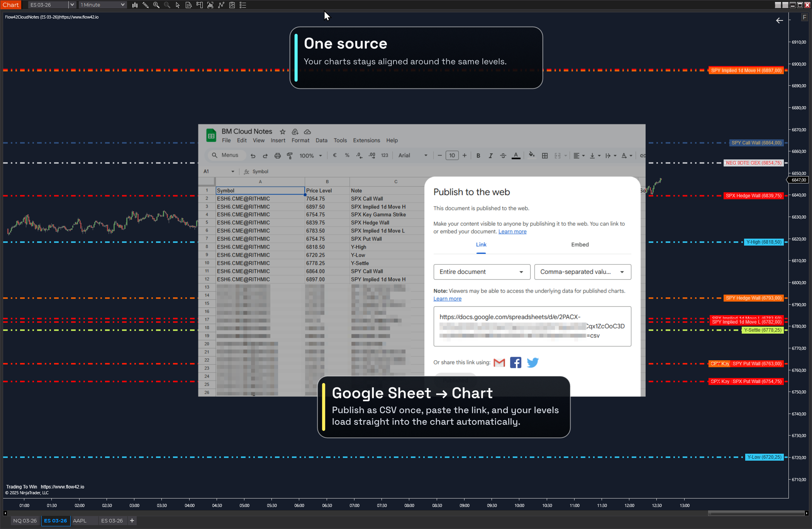
Task: Select cell '7054.75' in the Price Level column
Action: [327, 199]
